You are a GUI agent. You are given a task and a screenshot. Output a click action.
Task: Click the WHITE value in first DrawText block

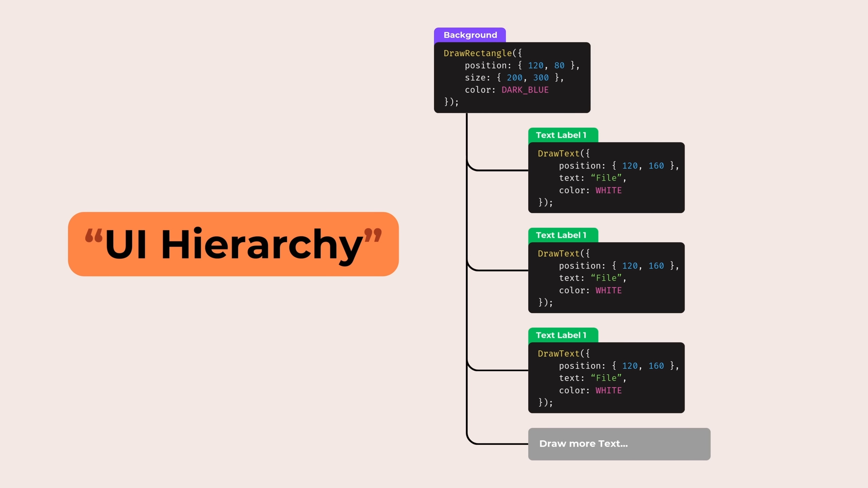(x=609, y=190)
